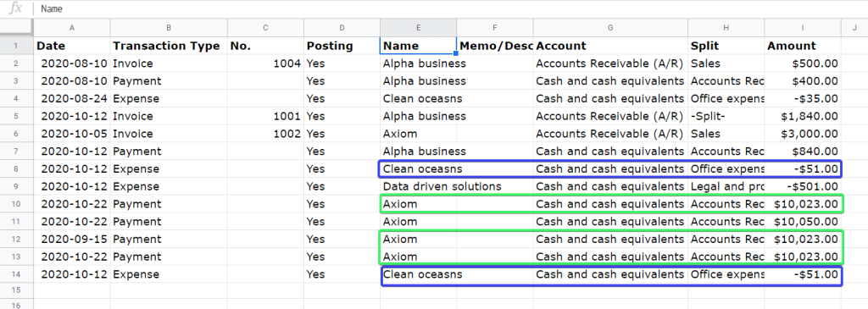
Task: Click the Data driven solutions cell
Action: point(419,186)
